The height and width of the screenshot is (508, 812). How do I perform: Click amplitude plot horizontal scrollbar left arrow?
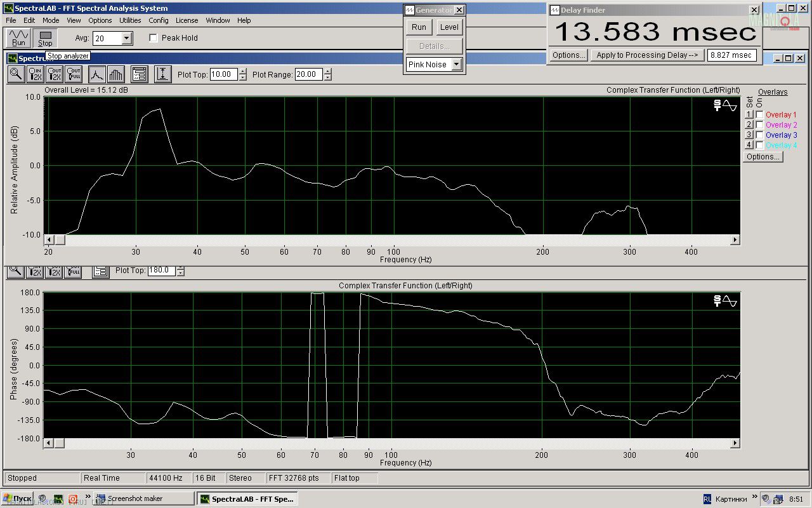(49, 240)
